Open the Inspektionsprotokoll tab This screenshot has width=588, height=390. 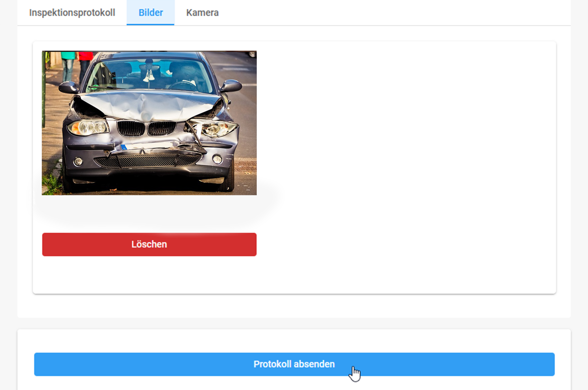click(72, 13)
